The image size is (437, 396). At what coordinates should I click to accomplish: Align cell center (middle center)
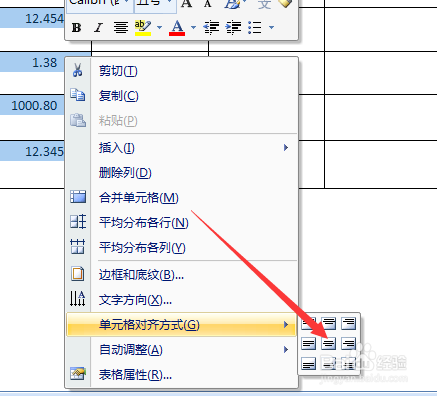329,343
